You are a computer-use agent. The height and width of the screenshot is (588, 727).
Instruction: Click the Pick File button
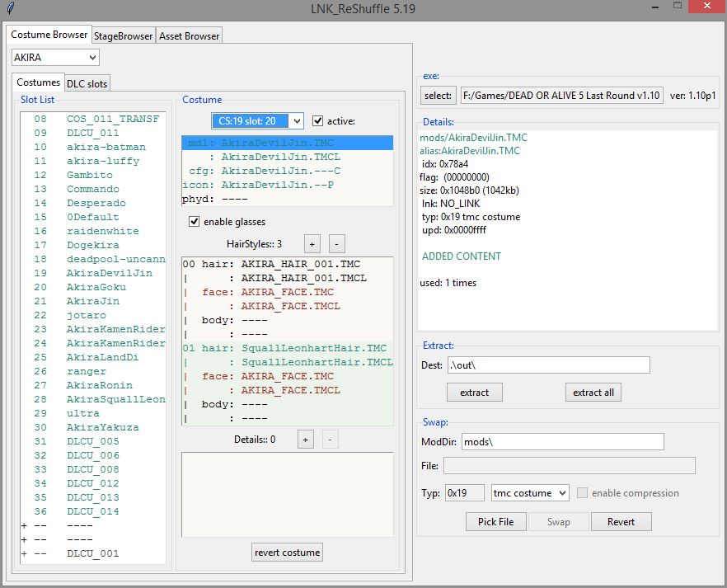pos(495,522)
